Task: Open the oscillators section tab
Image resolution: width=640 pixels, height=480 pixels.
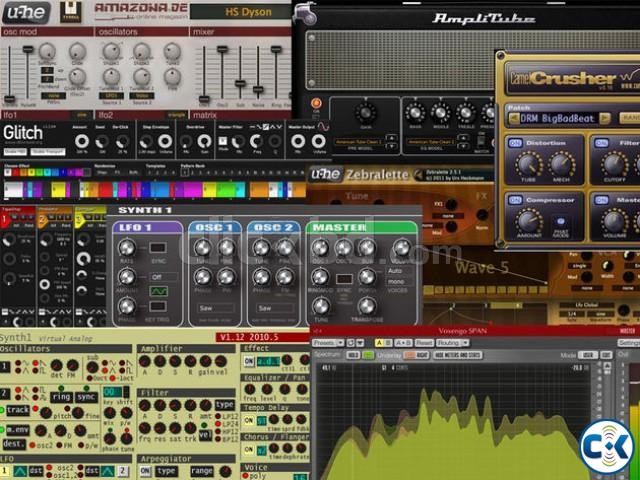Action: (142, 32)
